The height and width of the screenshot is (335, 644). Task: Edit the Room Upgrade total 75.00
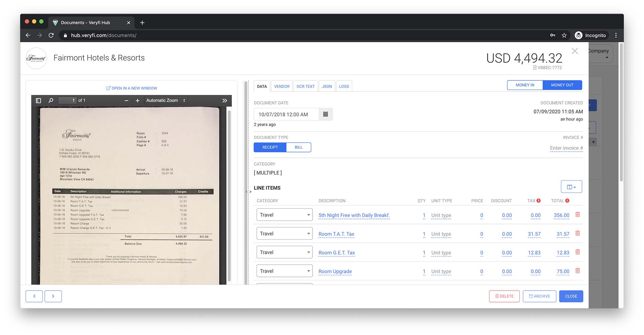tap(563, 272)
